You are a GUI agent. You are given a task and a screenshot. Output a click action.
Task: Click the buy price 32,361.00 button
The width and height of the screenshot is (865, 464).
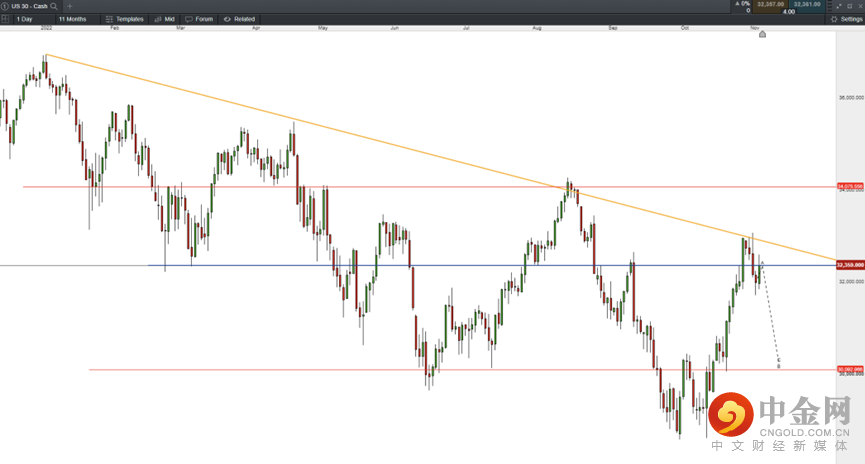point(807,4)
